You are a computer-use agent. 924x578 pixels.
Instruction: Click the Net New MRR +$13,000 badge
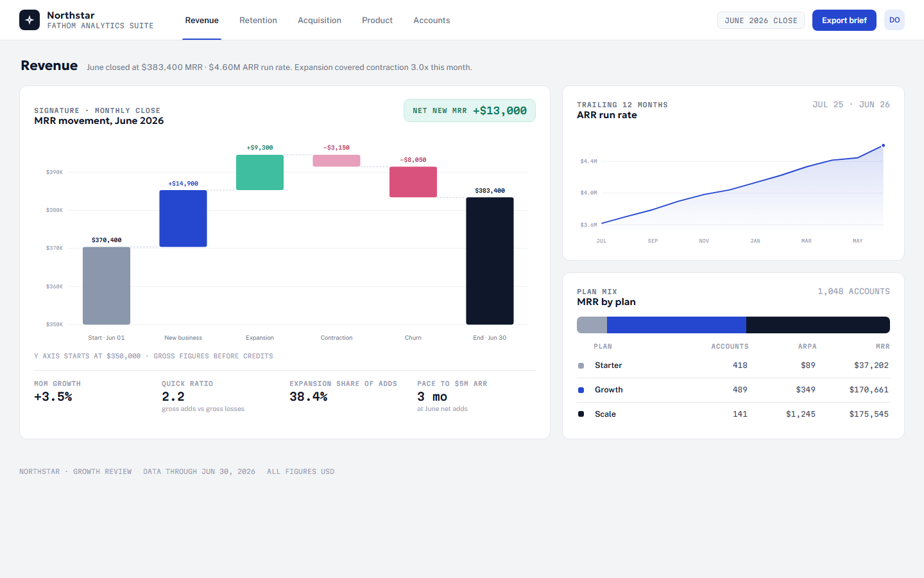[x=470, y=110]
